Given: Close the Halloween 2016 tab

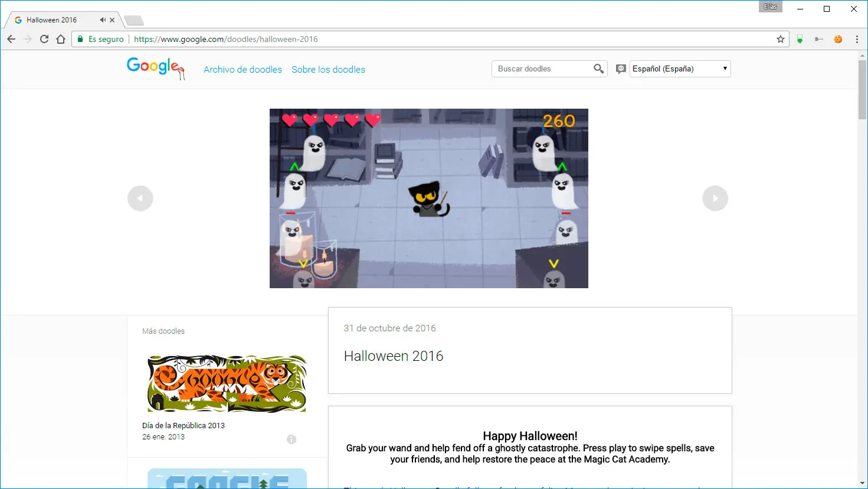Looking at the screenshot, I should click(112, 19).
